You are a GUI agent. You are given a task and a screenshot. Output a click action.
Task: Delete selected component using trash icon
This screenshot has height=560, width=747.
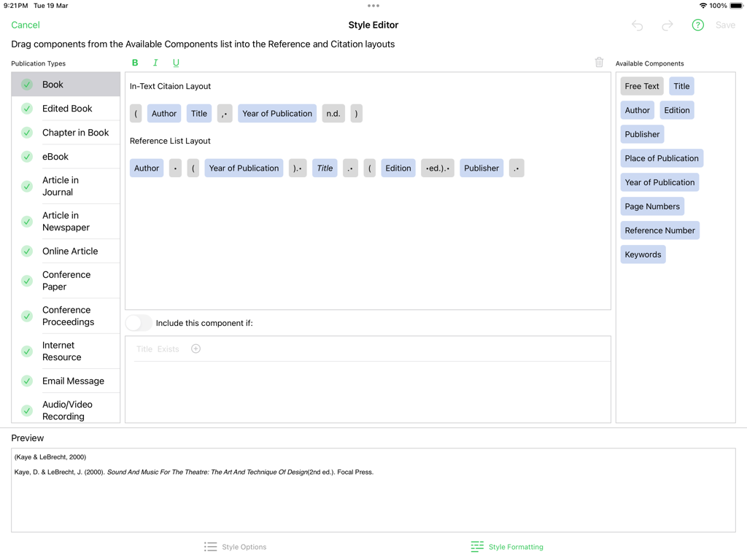click(599, 63)
